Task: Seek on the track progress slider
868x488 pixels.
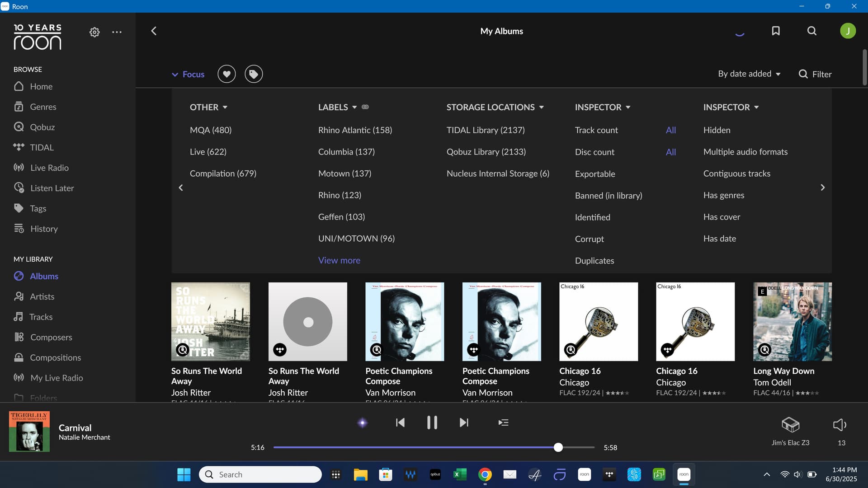Action: (x=434, y=447)
